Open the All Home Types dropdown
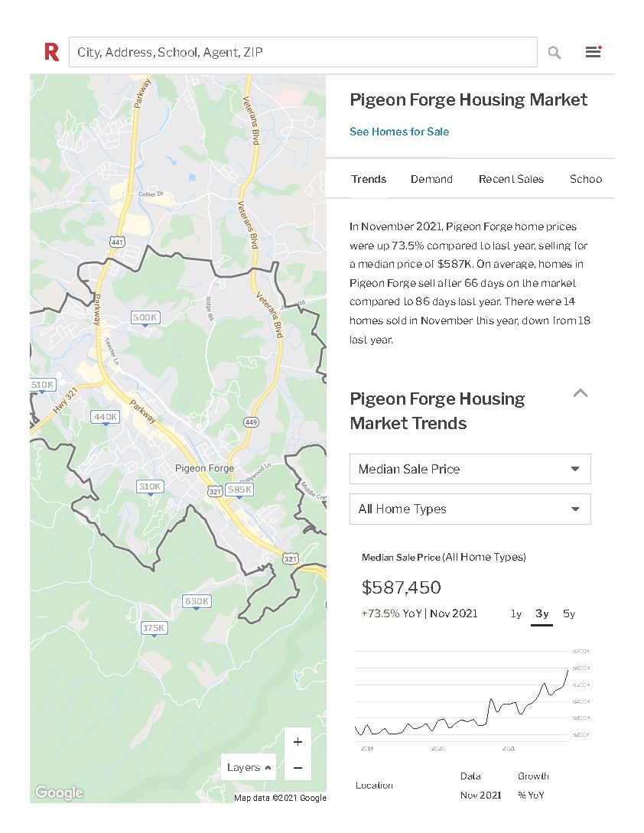Viewport: 644px width, 833px height. click(470, 509)
